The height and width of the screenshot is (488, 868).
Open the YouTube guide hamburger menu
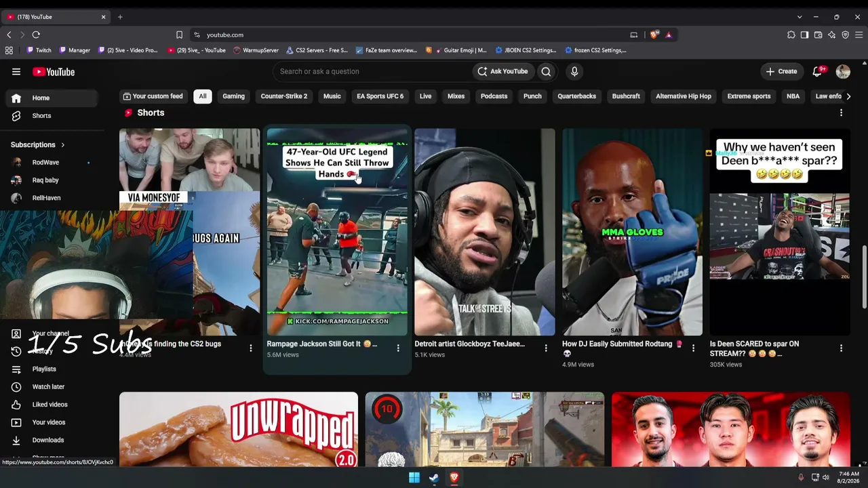(16, 72)
